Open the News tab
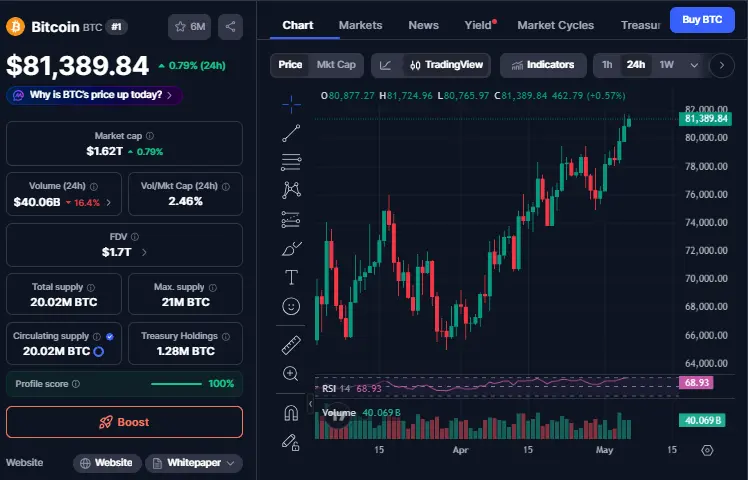Screen dimensions: 748x480 pos(423,25)
